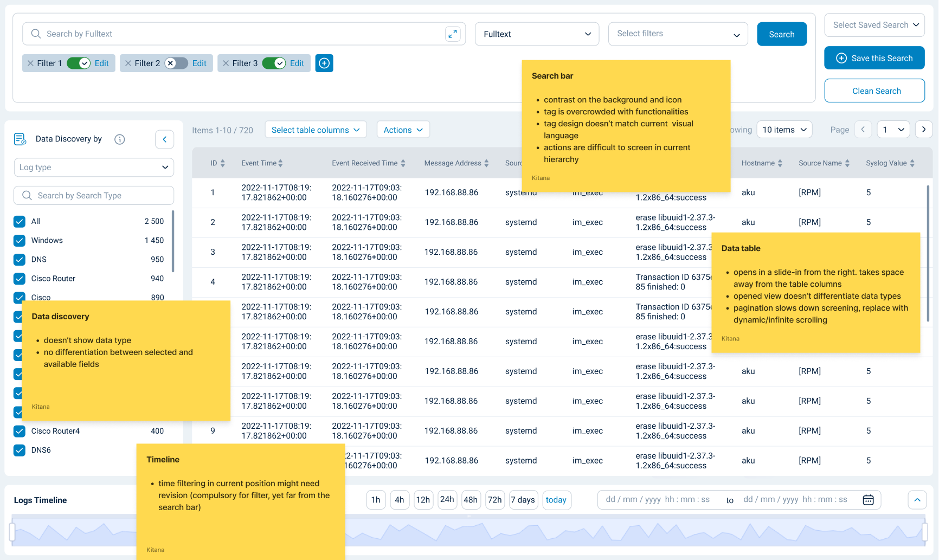Image resolution: width=939 pixels, height=560 pixels.
Task: Uncheck the DNS6 checkbox
Action: [x=20, y=450]
